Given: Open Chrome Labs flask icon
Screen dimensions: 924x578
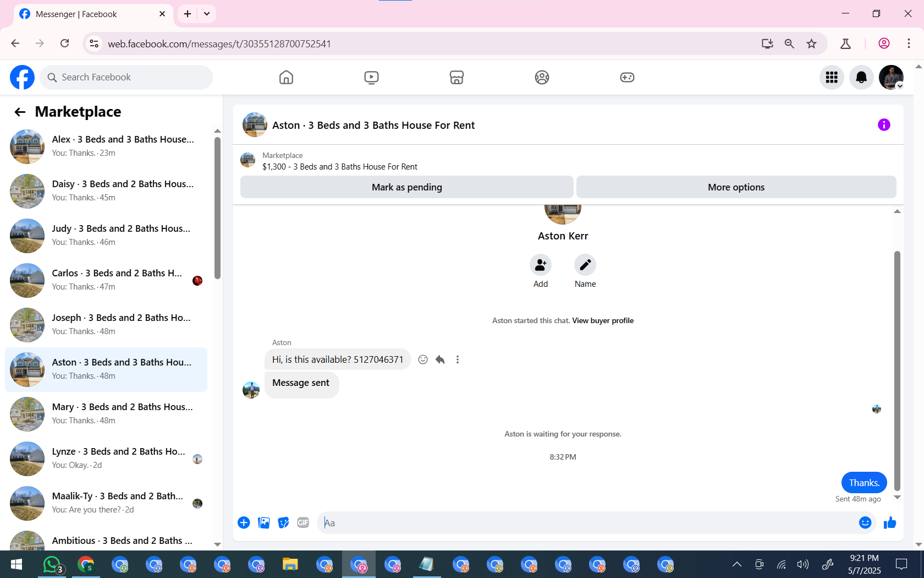Looking at the screenshot, I should tap(845, 43).
